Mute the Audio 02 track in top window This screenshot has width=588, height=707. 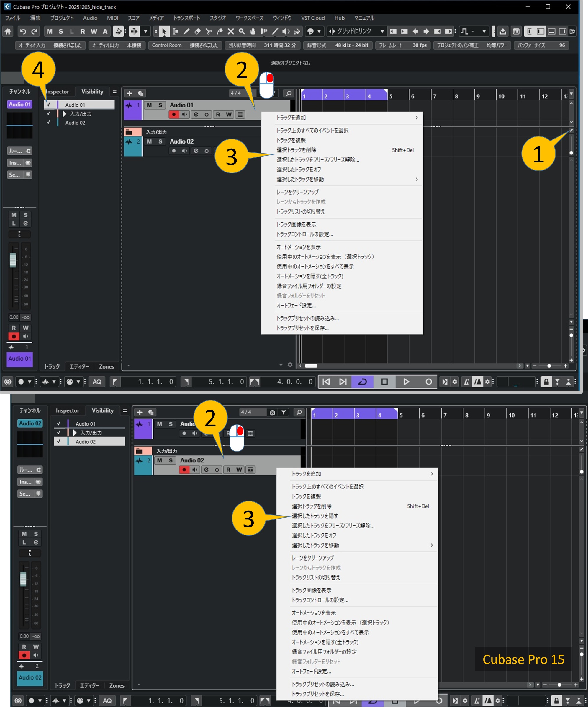tap(149, 141)
